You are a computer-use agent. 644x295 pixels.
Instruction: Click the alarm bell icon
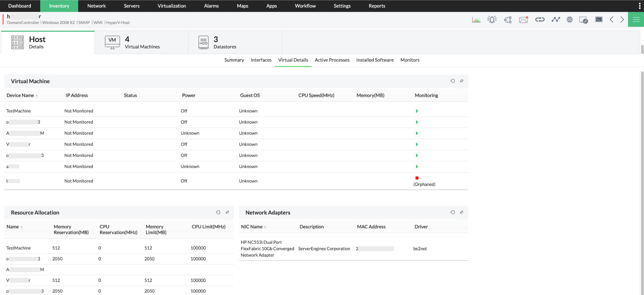point(492,20)
